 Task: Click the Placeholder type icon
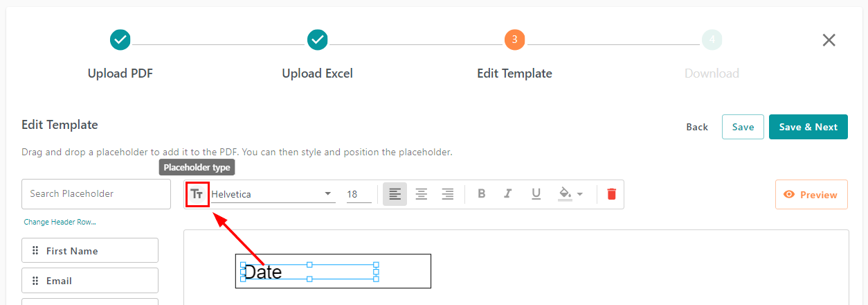pos(197,194)
